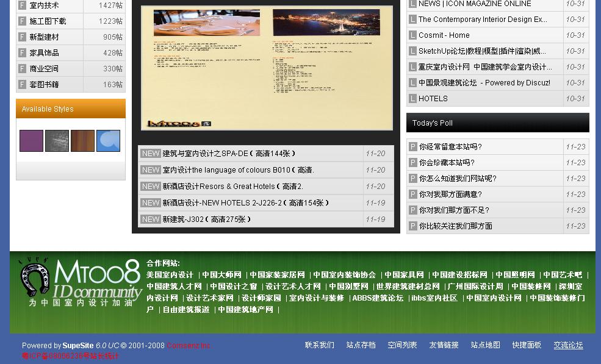Open article 室内设计the language of colours B010
The width and height of the screenshot is (601, 364).
pos(238,170)
